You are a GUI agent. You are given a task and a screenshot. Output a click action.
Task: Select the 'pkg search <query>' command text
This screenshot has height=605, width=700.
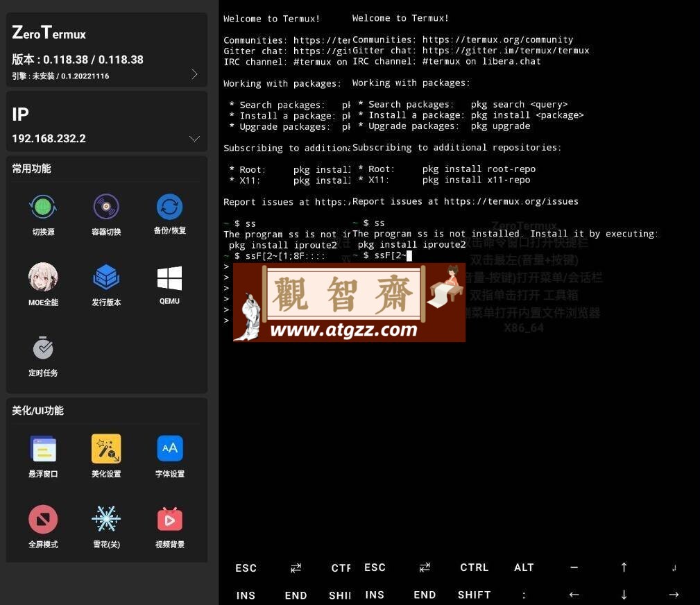[x=519, y=105]
